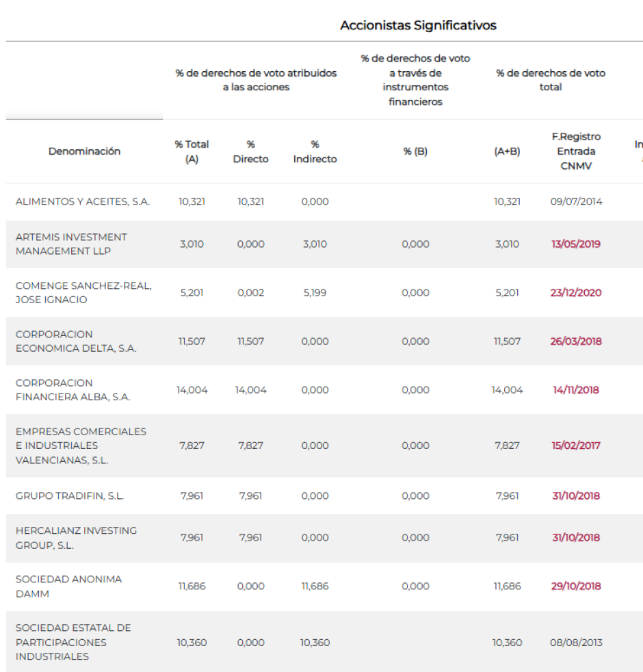Open Grupo Tradifin's 31/10/2018 date link

[x=576, y=496]
